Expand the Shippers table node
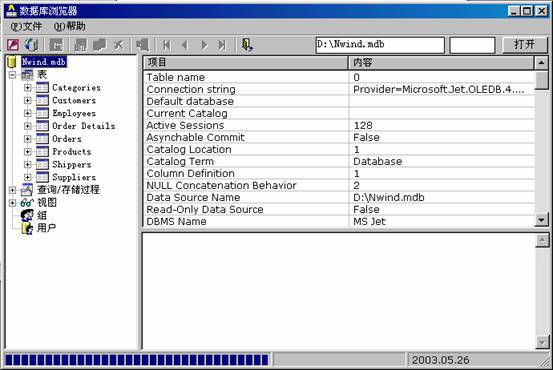Screen dimensions: 553x370 click(28, 164)
